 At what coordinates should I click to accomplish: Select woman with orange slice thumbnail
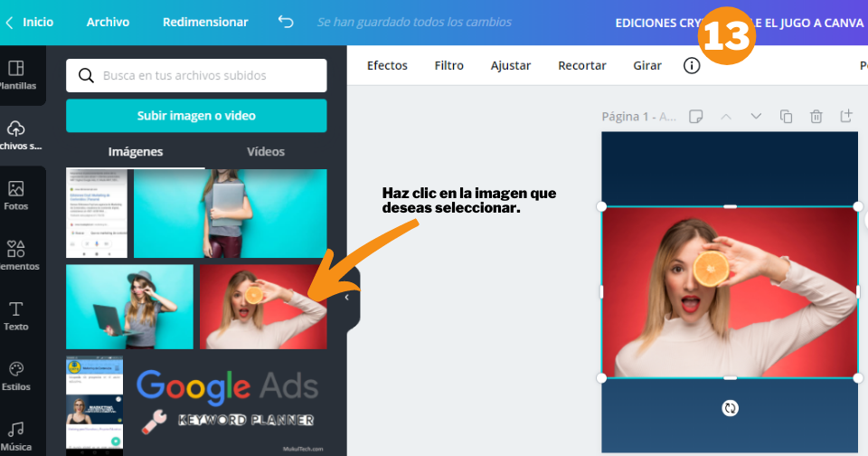click(x=263, y=307)
